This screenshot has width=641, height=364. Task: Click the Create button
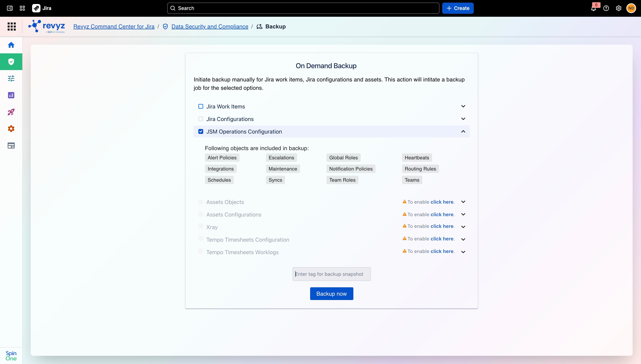[458, 8]
